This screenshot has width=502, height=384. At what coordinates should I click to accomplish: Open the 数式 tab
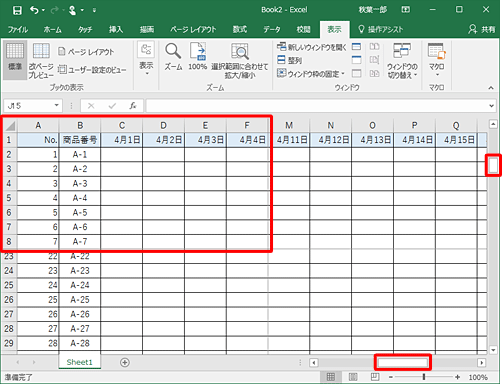tap(240, 29)
